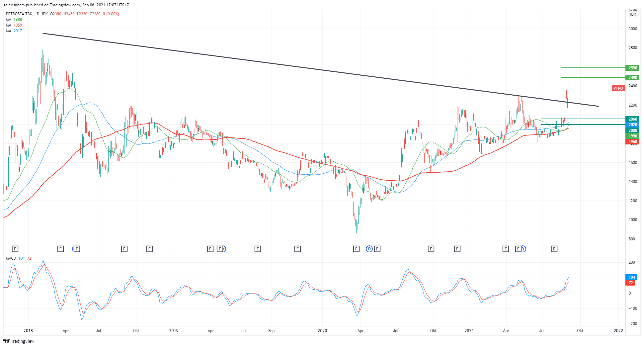Screen dimensions: 644x347
Task: Click the 2020 label on time axis
Action: 322,330
